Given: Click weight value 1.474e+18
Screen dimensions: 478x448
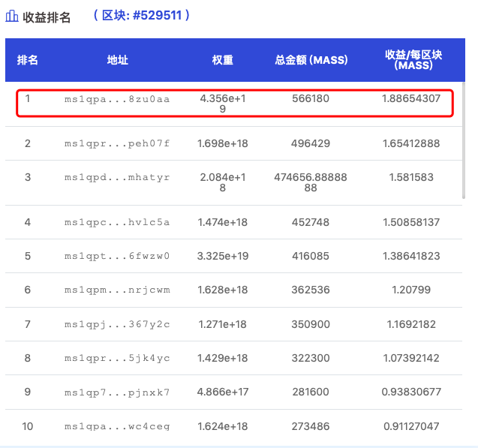Looking at the screenshot, I should tap(223, 222).
